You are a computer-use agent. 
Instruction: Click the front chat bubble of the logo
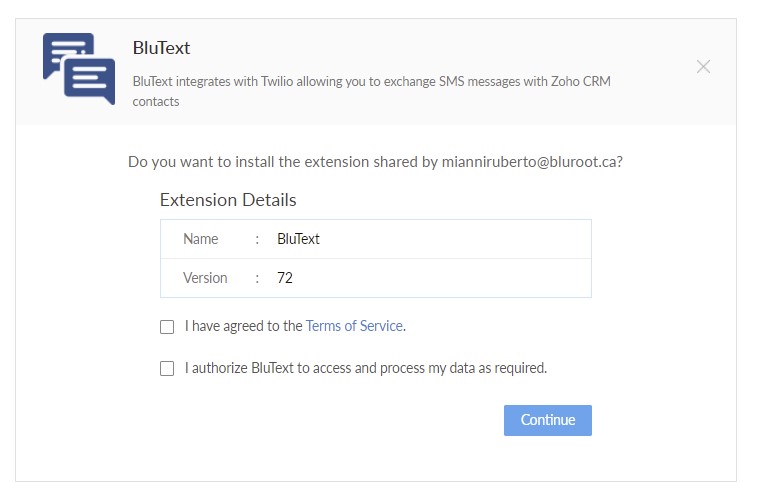pyautogui.click(x=91, y=80)
